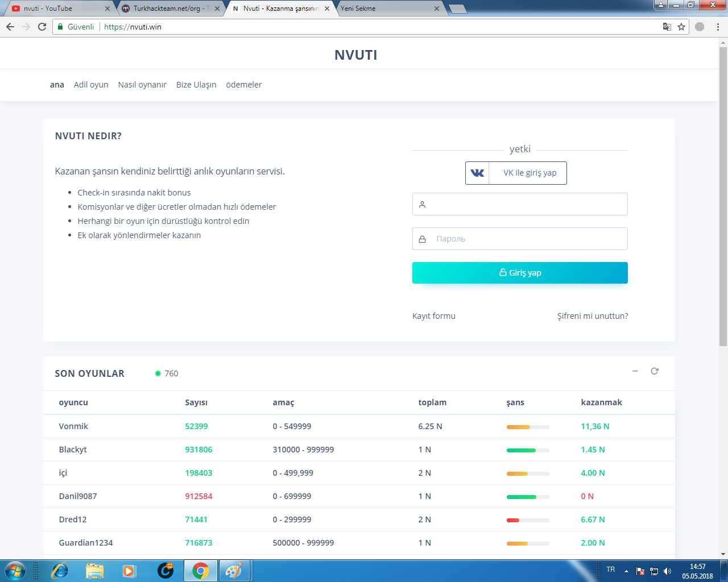
Task: Click the Şifreni mi unuttun? link
Action: point(593,316)
